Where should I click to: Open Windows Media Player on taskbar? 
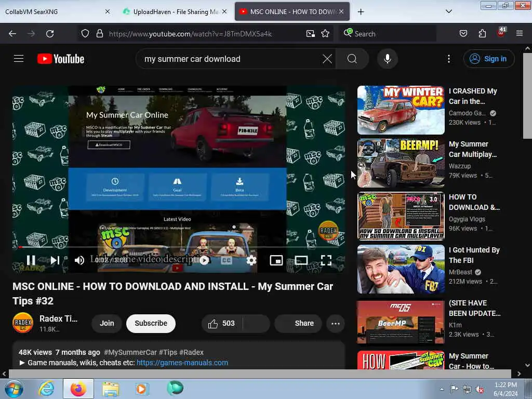click(x=142, y=389)
